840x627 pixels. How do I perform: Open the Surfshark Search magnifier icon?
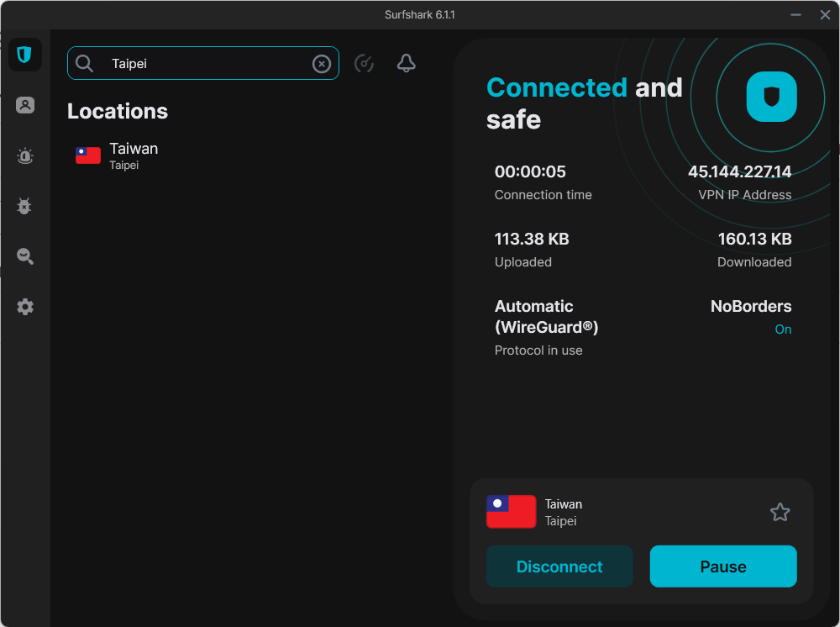pyautogui.click(x=25, y=256)
